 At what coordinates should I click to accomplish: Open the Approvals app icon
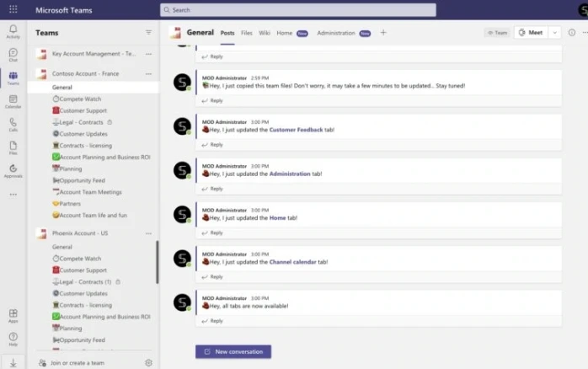(x=13, y=171)
